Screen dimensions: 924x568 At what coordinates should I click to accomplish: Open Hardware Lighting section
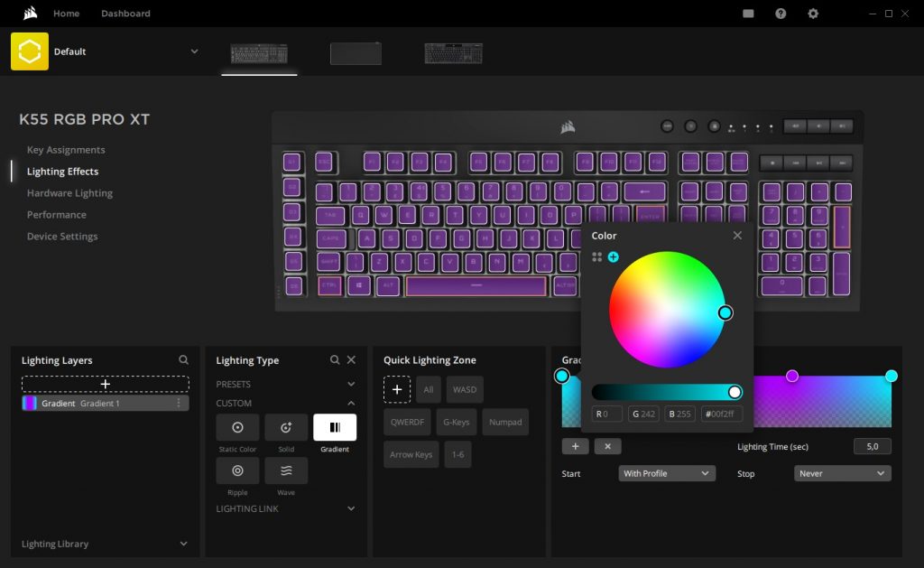69,193
